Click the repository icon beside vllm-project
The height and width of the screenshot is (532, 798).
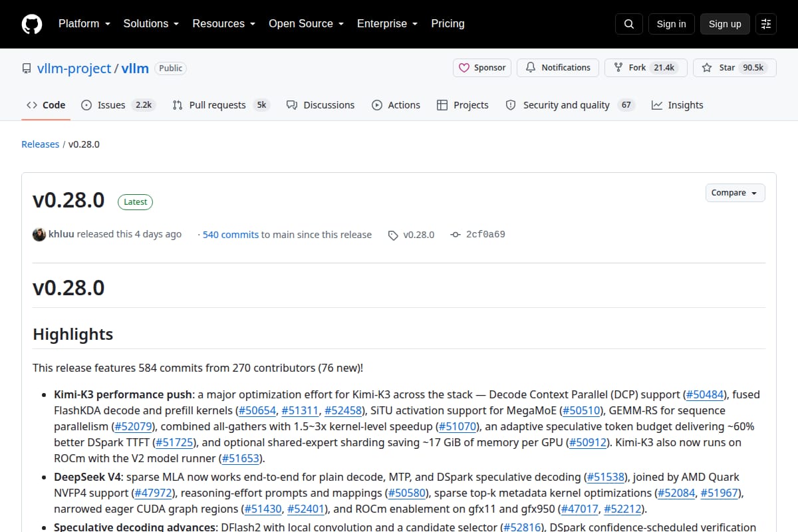point(27,68)
